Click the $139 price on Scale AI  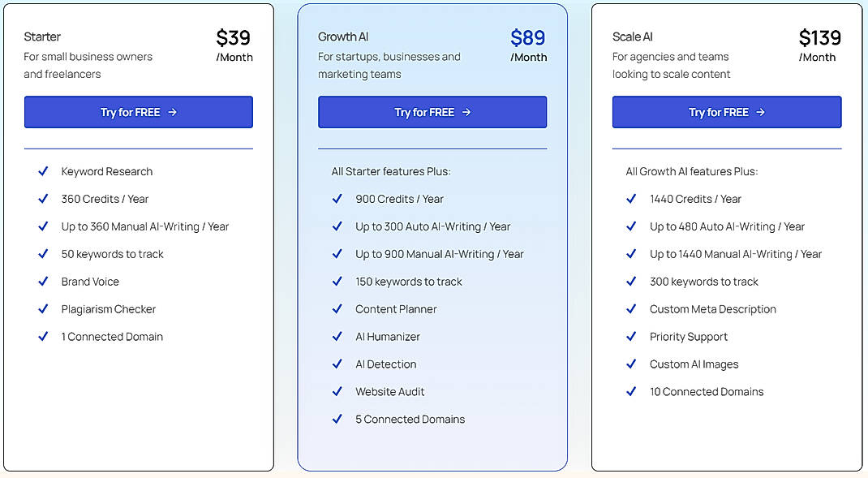(x=818, y=37)
